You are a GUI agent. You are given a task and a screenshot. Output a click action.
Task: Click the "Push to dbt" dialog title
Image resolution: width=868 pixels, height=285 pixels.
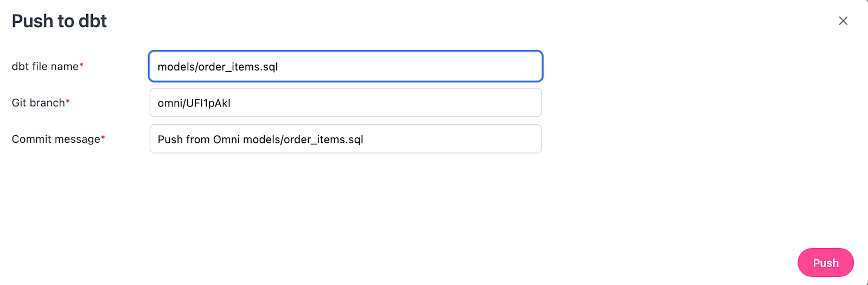pos(59,21)
